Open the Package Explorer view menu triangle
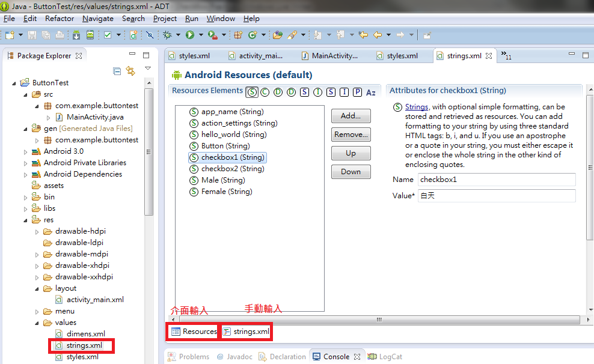The image size is (594, 364). (x=148, y=68)
